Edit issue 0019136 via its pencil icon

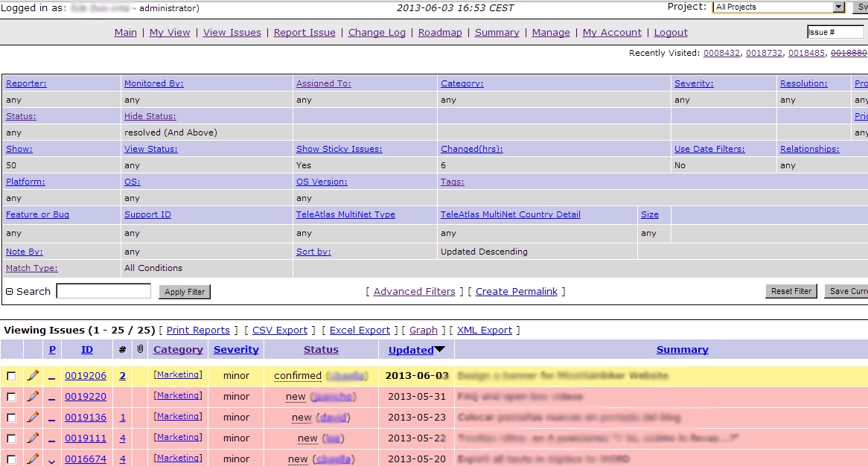tap(33, 418)
